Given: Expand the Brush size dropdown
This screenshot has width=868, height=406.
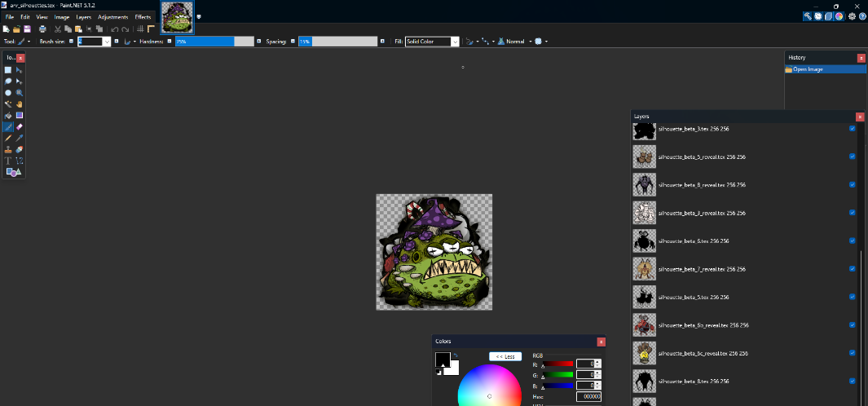Looking at the screenshot, I should [106, 41].
